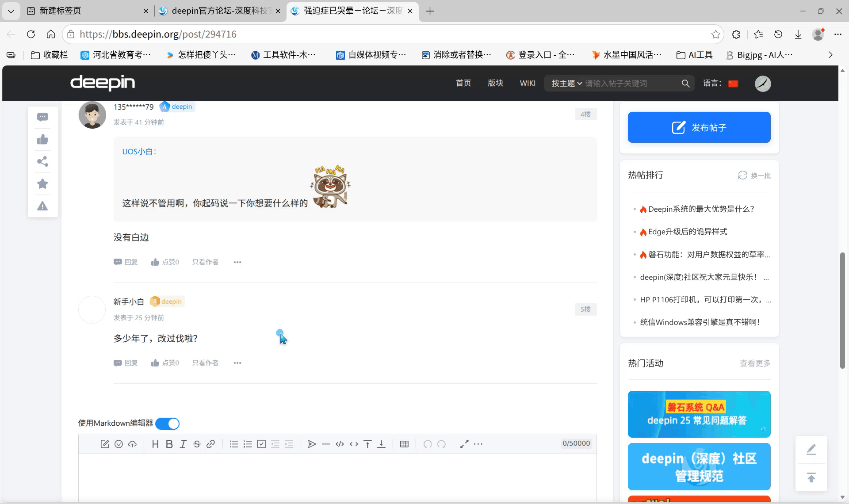Apply heading format in editor
Screen dimensions: 849x504
tap(155, 444)
